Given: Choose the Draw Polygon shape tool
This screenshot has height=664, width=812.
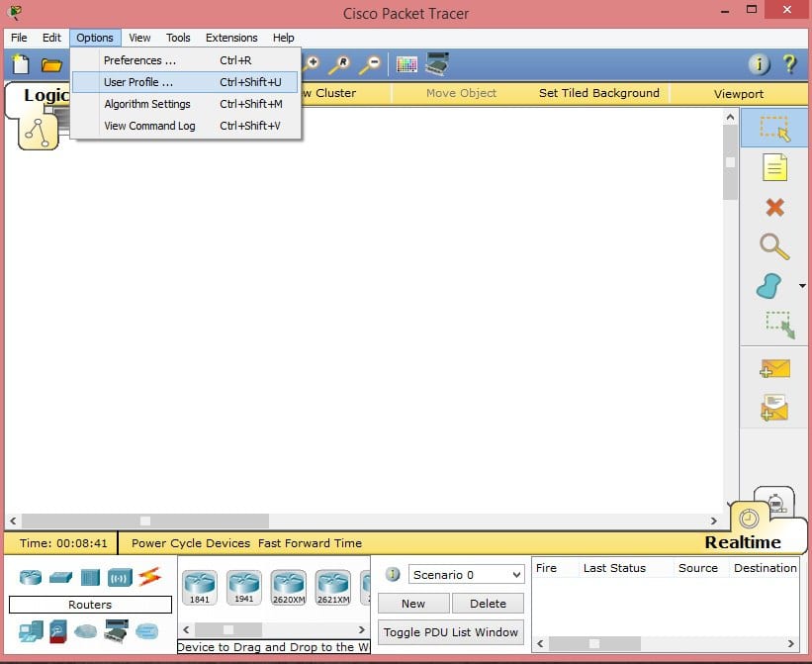Looking at the screenshot, I should pos(769,286).
